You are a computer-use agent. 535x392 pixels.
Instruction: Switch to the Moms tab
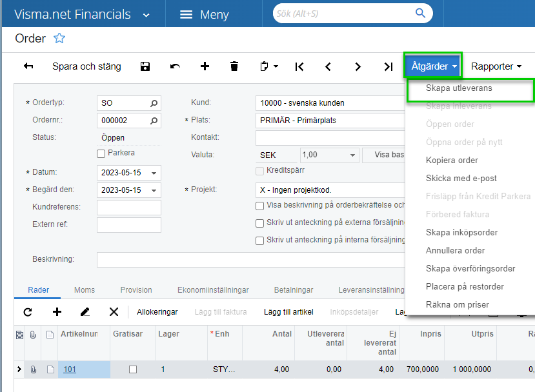[85, 290]
